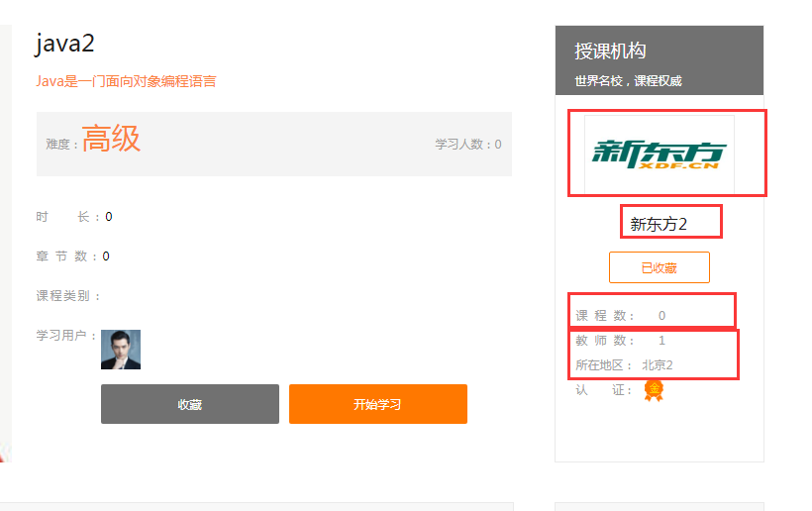Select the course title java2

[x=64, y=43]
